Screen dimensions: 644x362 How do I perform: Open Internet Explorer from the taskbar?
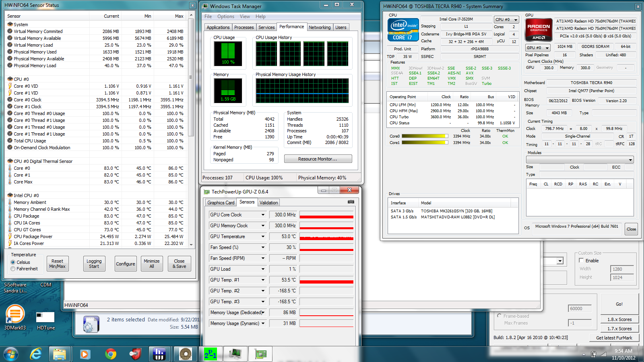(36, 354)
